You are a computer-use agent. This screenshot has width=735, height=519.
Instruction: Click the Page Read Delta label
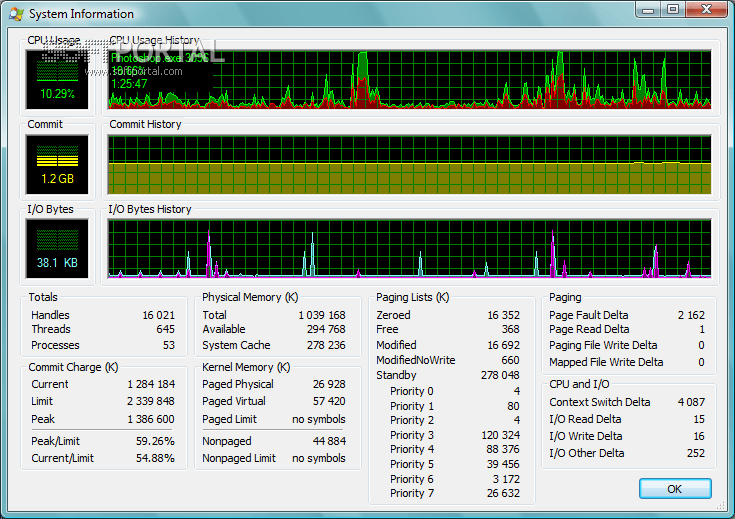pyautogui.click(x=589, y=329)
